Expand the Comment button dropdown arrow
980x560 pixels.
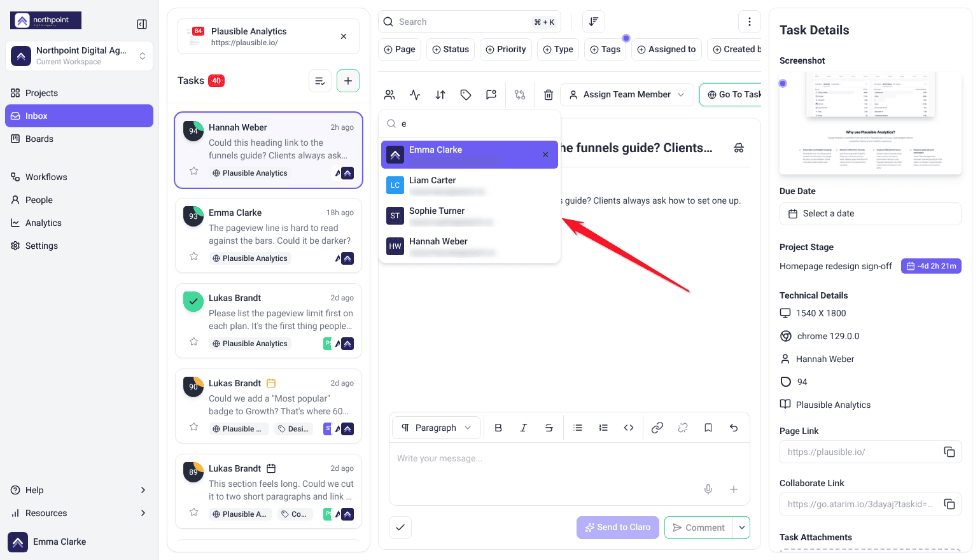[741, 528]
